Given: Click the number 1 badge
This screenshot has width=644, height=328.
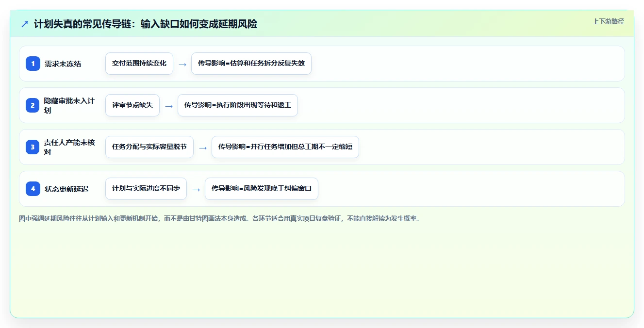Looking at the screenshot, I should pos(33,64).
